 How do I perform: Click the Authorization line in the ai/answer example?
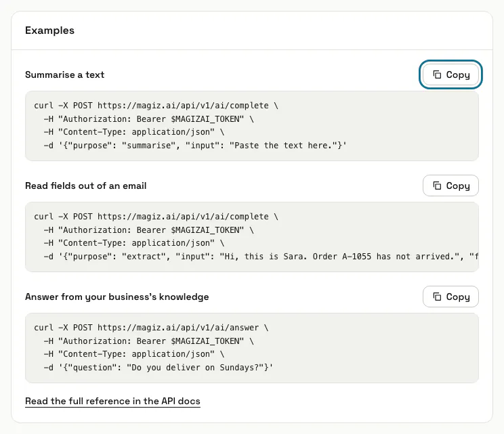tap(148, 341)
